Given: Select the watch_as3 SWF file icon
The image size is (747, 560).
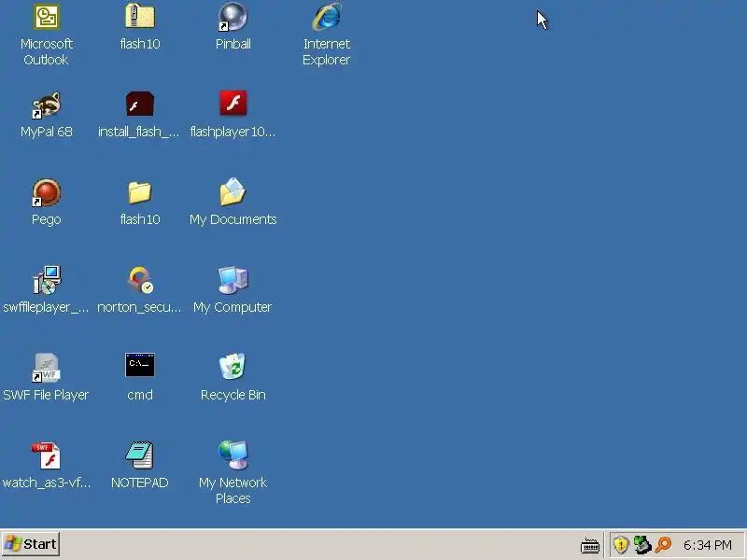Looking at the screenshot, I should click(46, 455).
